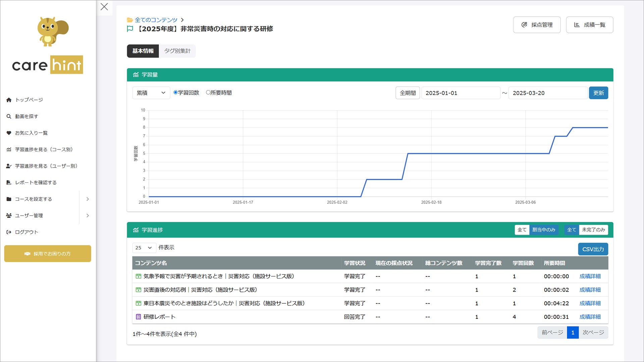Open the 累積 dropdown
Image resolution: width=644 pixels, height=362 pixels.
pos(151,93)
